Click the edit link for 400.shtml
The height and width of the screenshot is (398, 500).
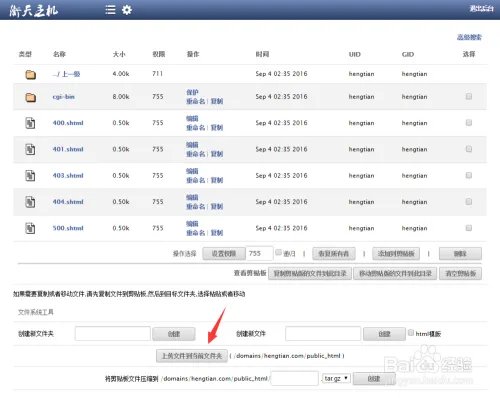coord(192,118)
